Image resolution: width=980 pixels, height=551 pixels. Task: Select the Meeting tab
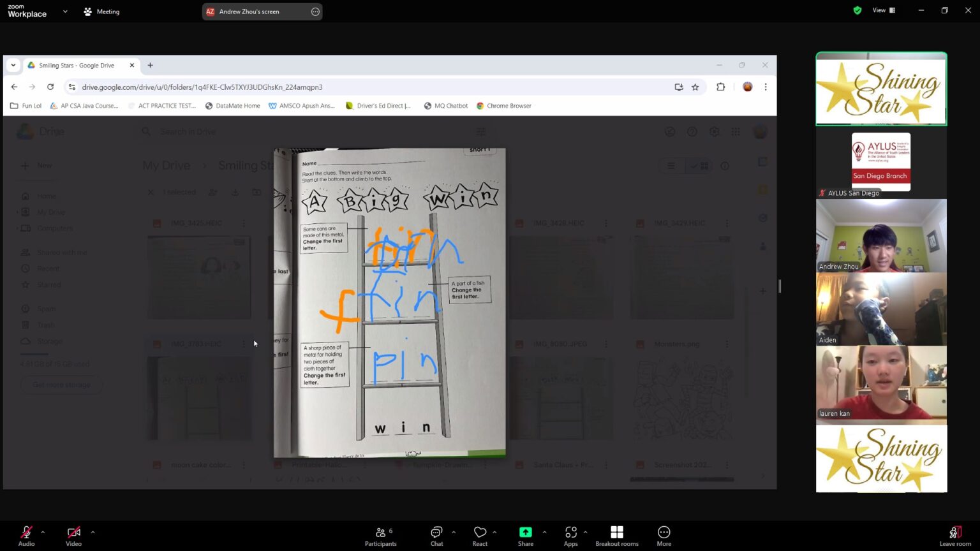coord(102,11)
